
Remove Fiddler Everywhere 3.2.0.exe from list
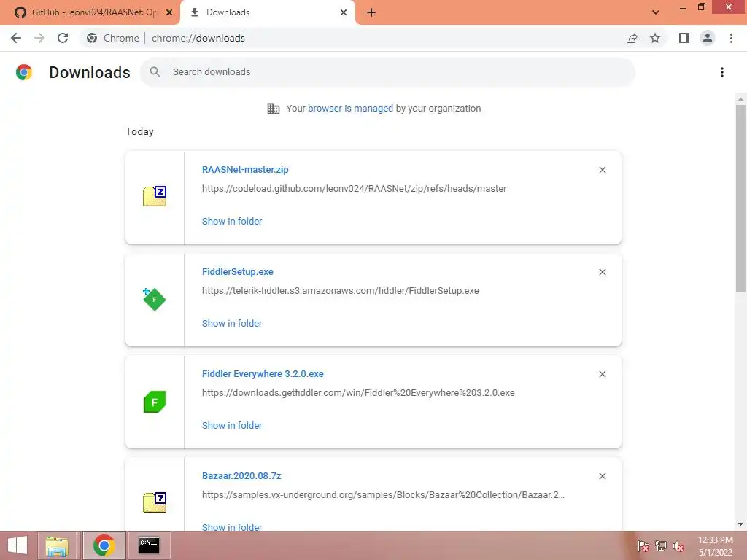pyautogui.click(x=602, y=374)
